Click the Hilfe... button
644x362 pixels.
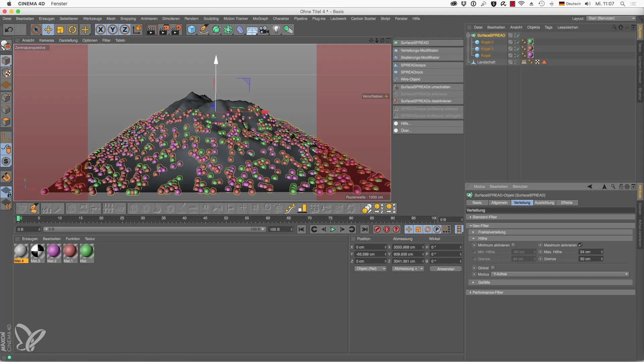tap(428, 123)
